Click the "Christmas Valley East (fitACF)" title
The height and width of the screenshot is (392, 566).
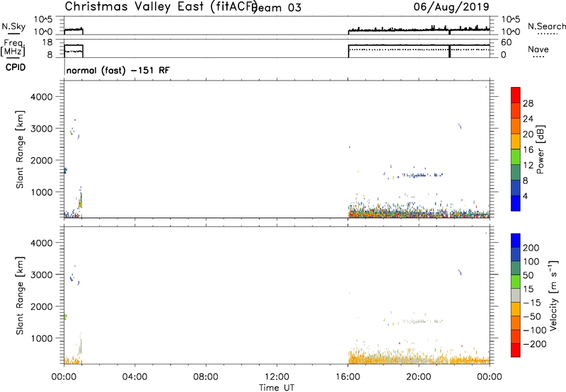(x=161, y=6)
